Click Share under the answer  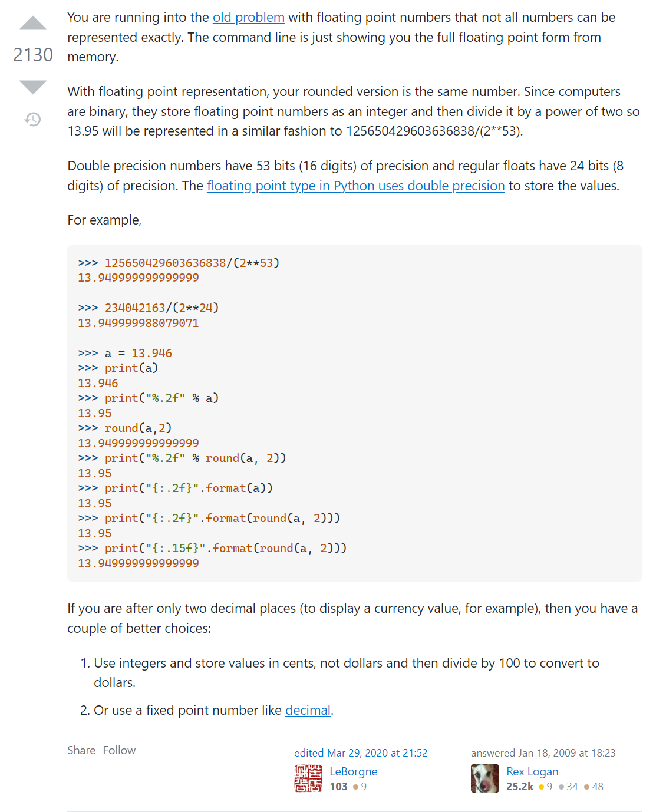click(81, 750)
